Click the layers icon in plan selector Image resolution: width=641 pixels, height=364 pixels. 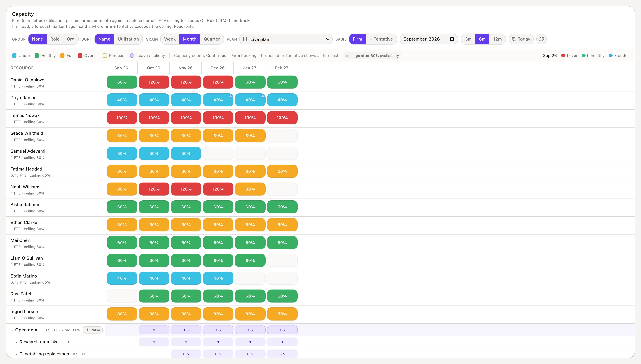tap(245, 39)
